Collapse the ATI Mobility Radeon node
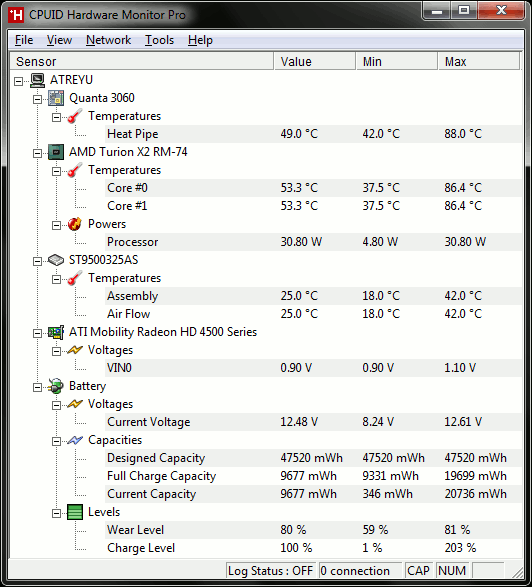The image size is (532, 587). [x=37, y=333]
